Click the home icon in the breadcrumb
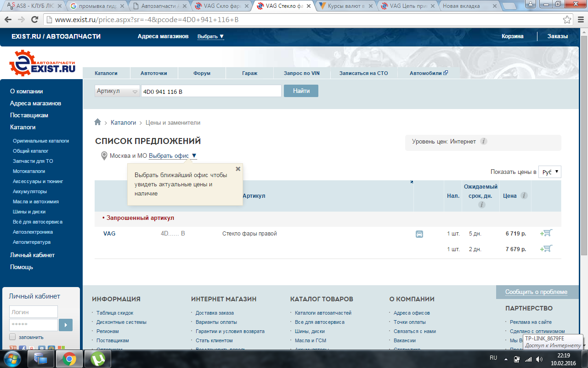This screenshot has width=588, height=368. point(97,122)
